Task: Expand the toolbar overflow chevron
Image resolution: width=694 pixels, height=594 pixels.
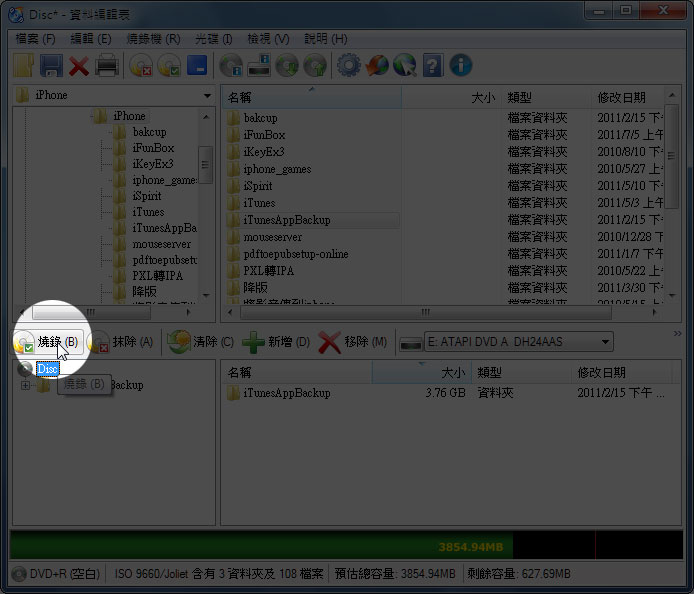Action: point(677,334)
